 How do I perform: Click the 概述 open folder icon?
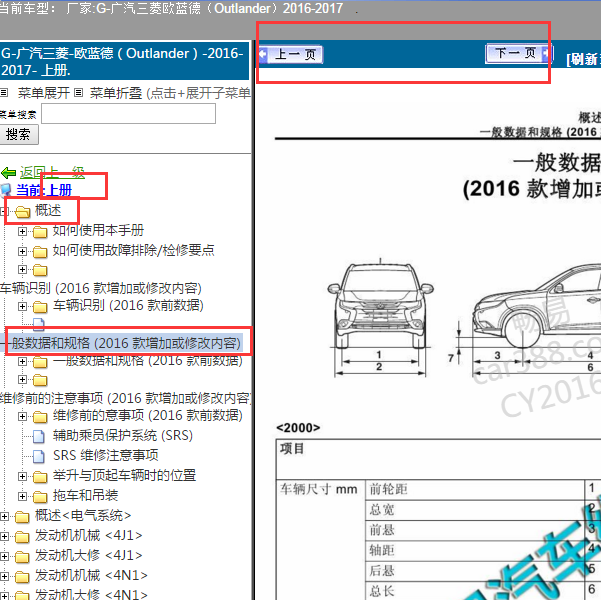click(x=23, y=212)
